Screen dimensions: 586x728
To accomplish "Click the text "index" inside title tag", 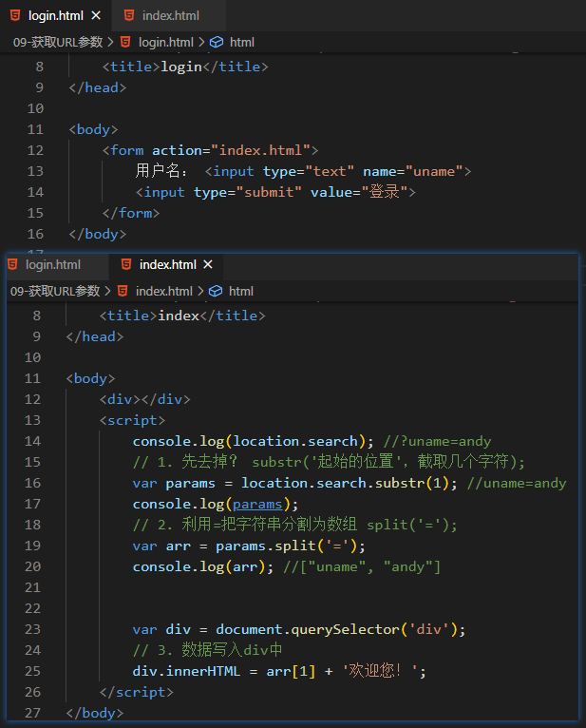I will point(179,316).
